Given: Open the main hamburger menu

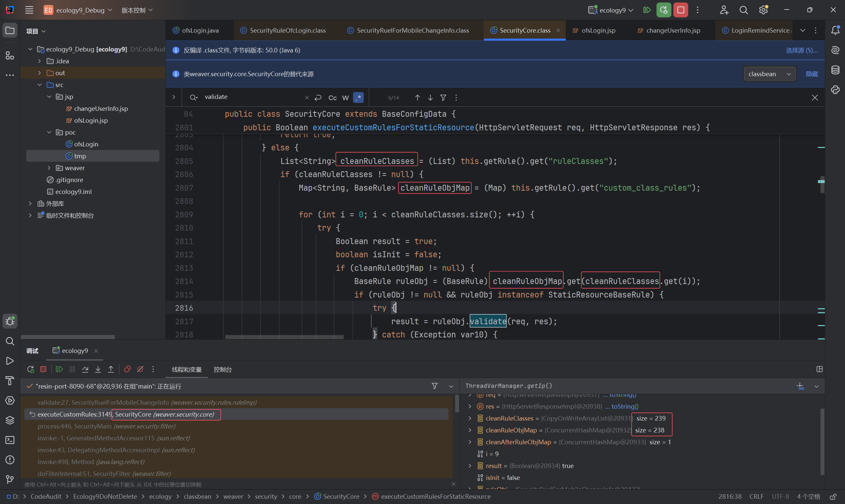Looking at the screenshot, I should click(29, 10).
